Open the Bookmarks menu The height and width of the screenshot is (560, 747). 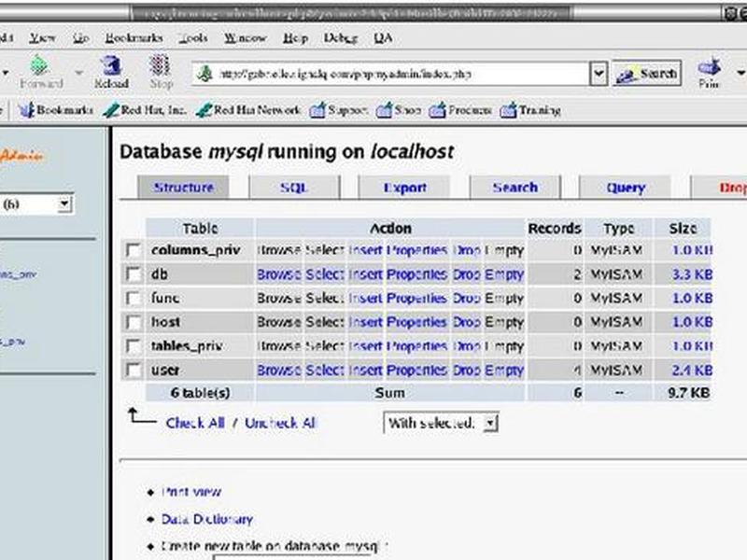point(134,37)
